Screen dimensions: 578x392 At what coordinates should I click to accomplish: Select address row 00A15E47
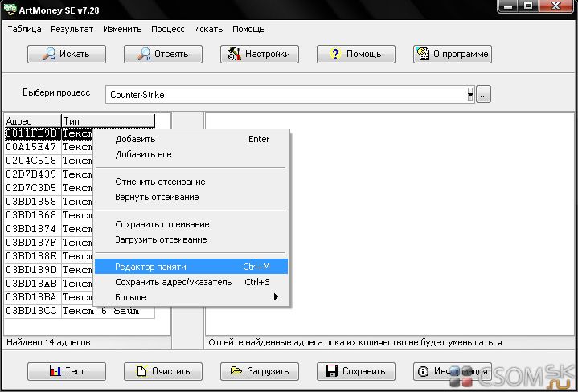[x=31, y=147]
